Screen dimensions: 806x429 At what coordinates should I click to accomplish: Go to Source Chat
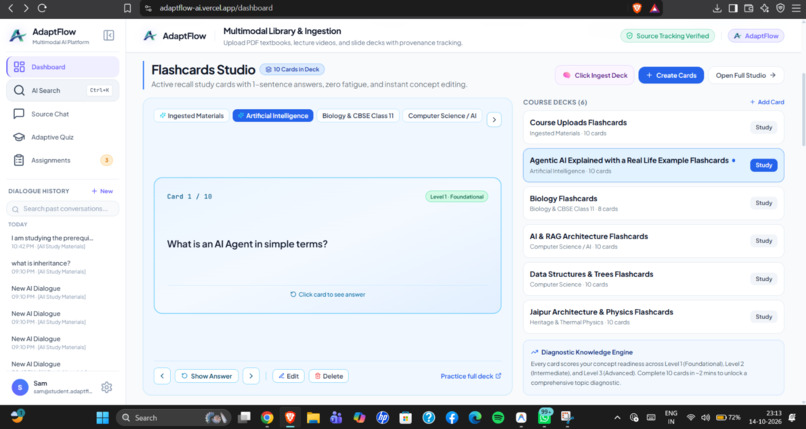pyautogui.click(x=63, y=114)
